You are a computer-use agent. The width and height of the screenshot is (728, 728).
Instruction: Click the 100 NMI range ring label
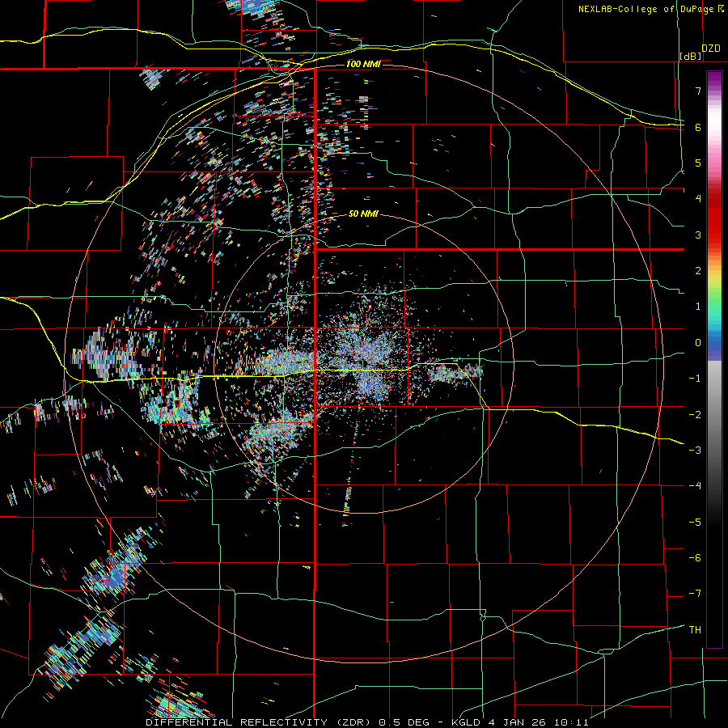(363, 64)
